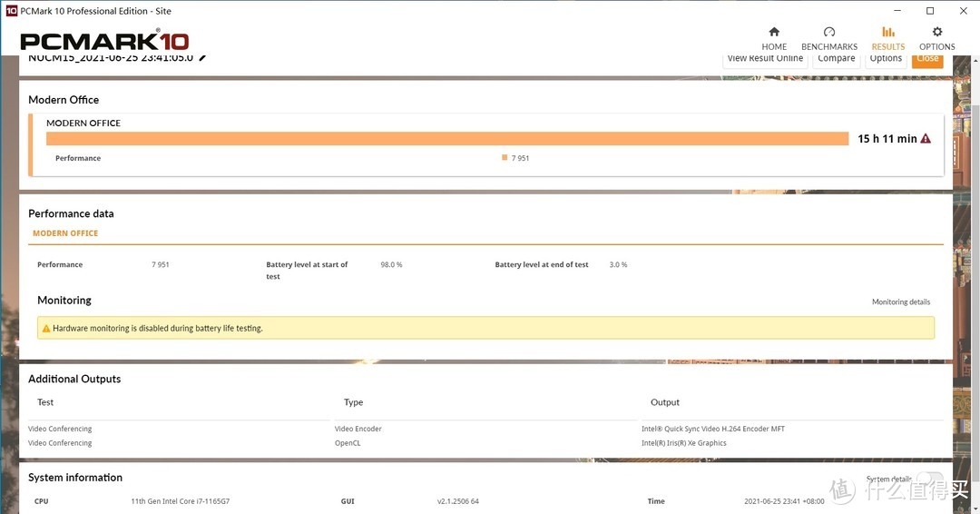Click battery level at end value 3.0 %

coord(618,264)
